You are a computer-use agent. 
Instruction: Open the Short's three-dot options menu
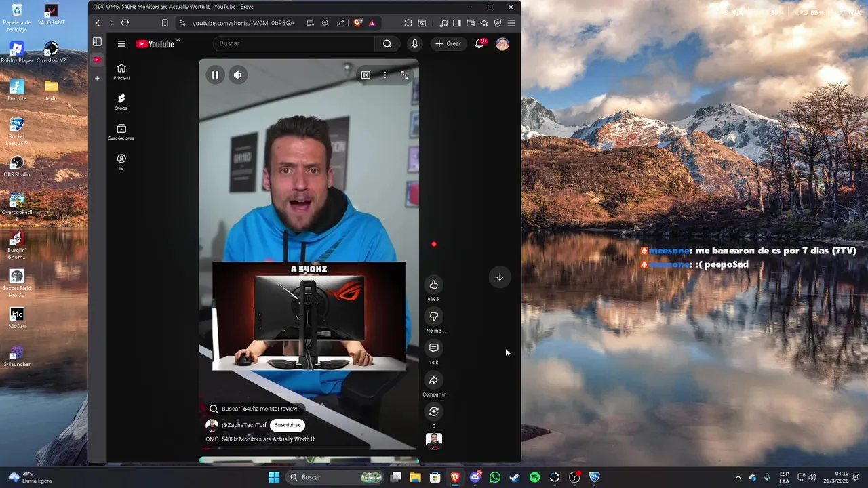pos(384,75)
